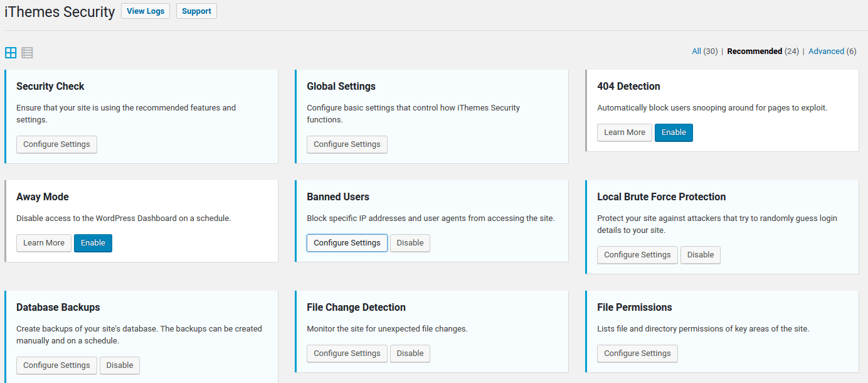
Task: Click the Global Settings heading
Action: click(341, 86)
